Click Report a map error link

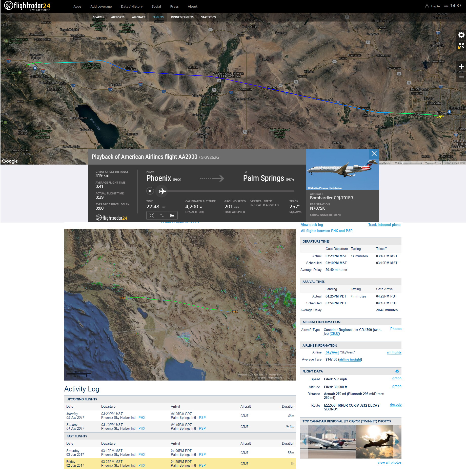[454, 163]
